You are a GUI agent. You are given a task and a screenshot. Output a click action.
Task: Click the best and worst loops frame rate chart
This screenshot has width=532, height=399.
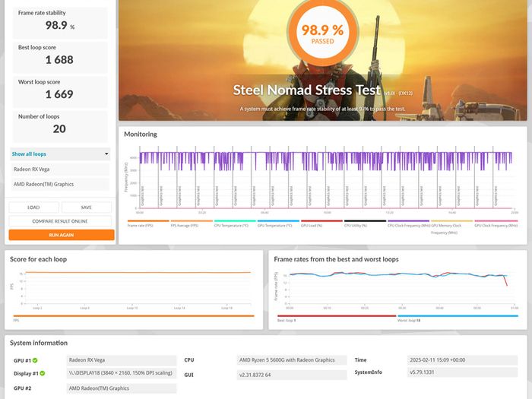402,288
